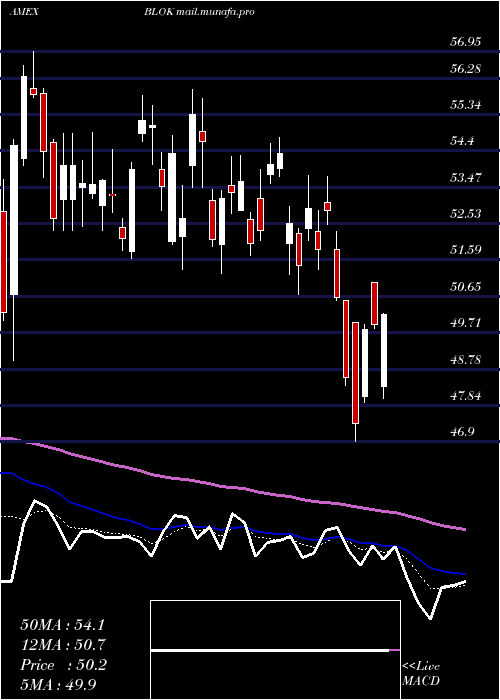The width and height of the screenshot is (500, 700).
Task: Click the 49.71 price level label
Action: (x=465, y=322)
